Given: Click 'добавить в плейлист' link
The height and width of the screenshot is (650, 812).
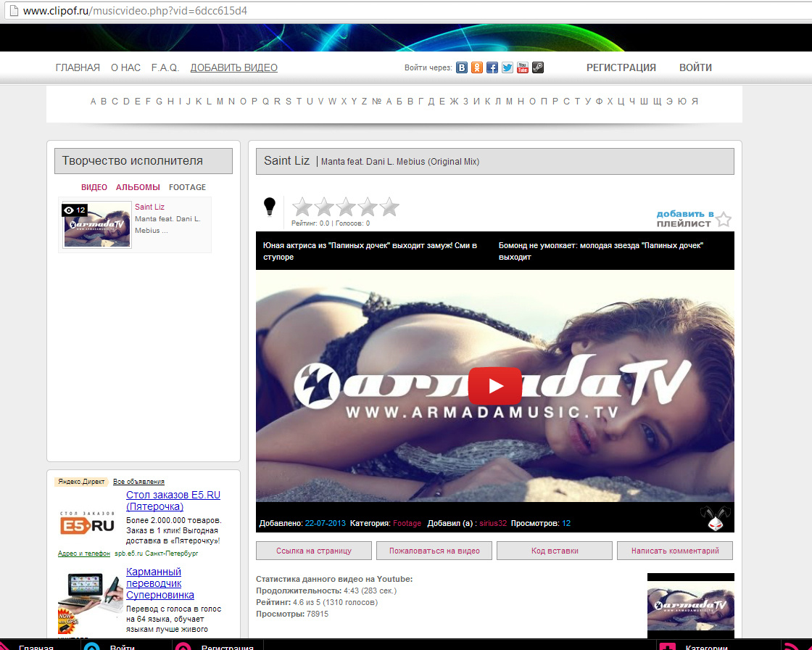Looking at the screenshot, I should pos(684,219).
